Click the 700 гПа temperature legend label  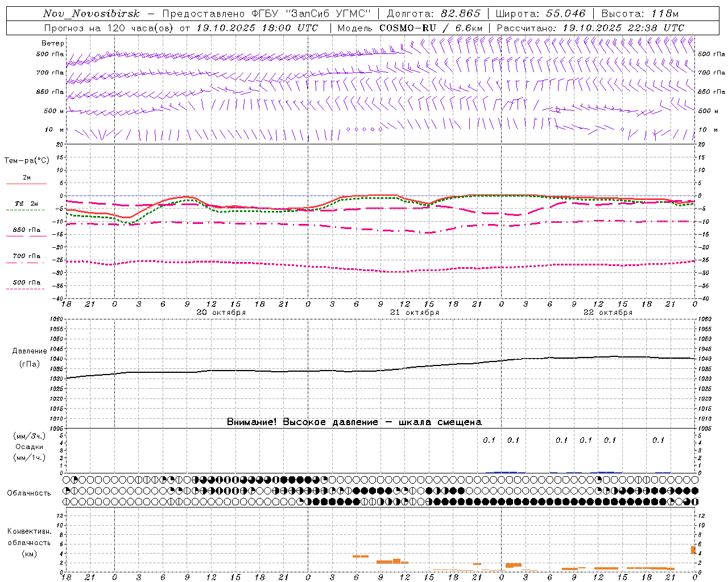click(27, 256)
